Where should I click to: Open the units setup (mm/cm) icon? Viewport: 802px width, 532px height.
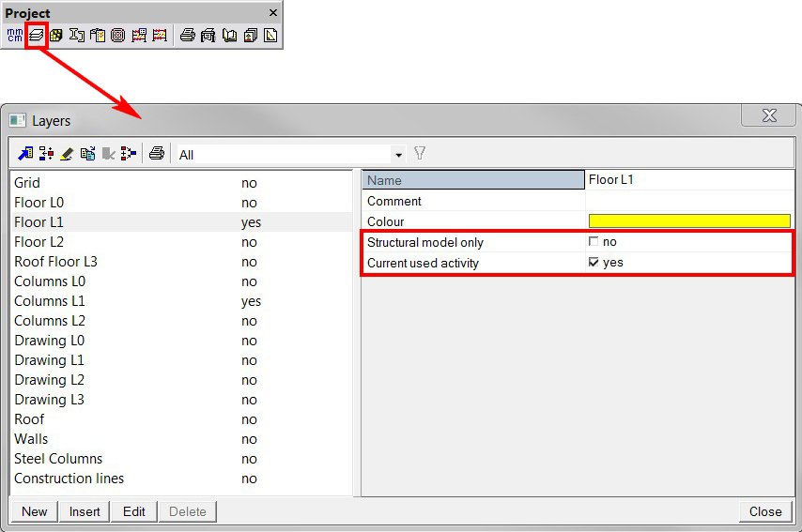(15, 36)
